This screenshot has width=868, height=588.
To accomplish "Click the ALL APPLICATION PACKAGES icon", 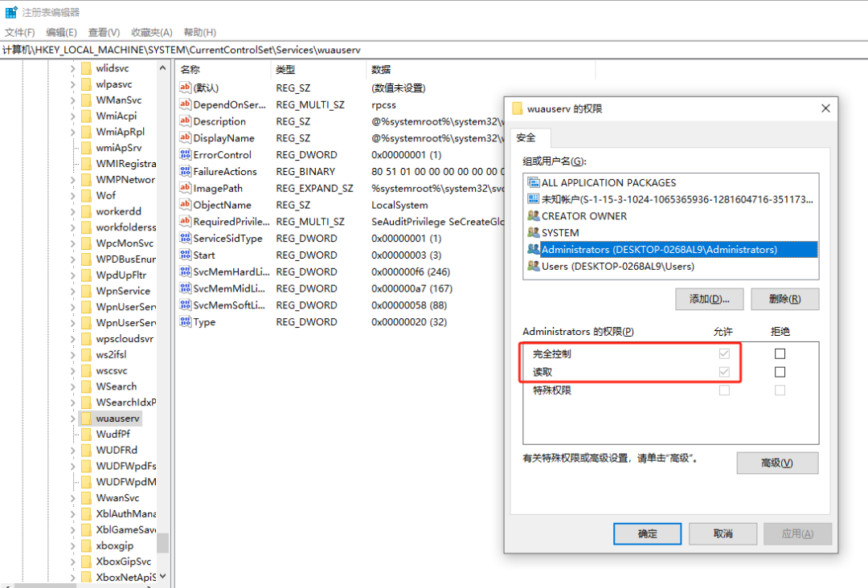I will coord(533,182).
